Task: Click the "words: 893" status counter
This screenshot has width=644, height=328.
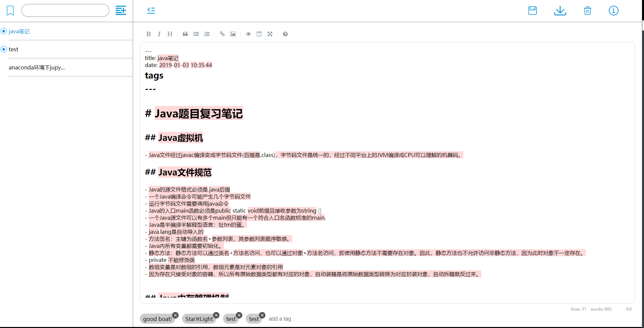Action: [x=601, y=309]
